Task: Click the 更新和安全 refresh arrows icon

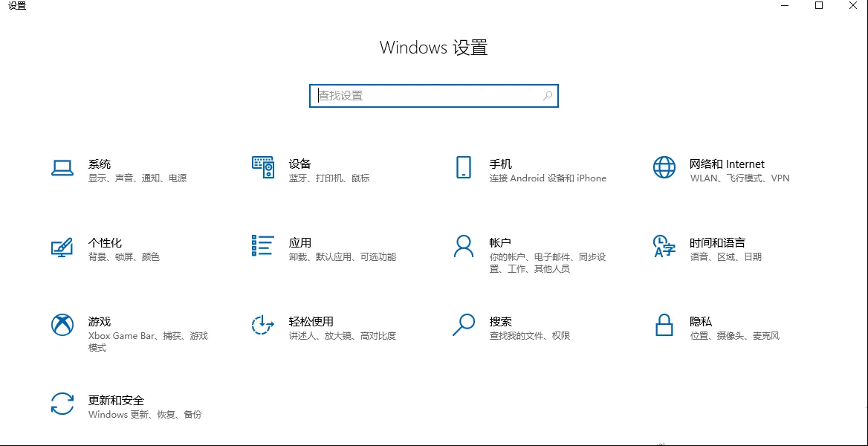Action: [62, 404]
